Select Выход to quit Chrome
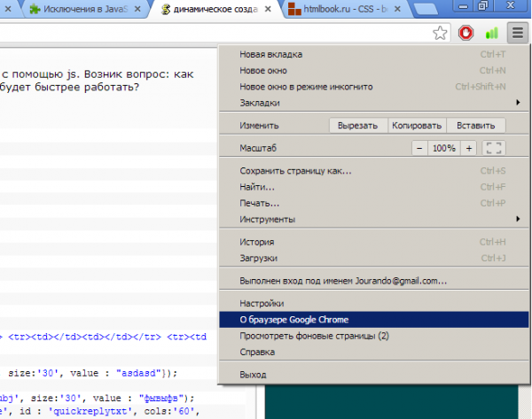The width and height of the screenshot is (532, 419). [374, 375]
